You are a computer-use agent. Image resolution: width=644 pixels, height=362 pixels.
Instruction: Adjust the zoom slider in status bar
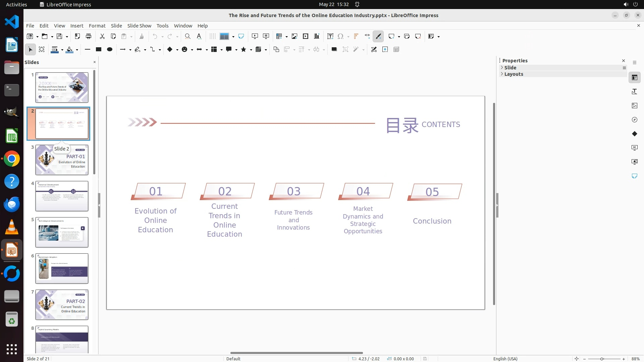pyautogui.click(x=602, y=359)
